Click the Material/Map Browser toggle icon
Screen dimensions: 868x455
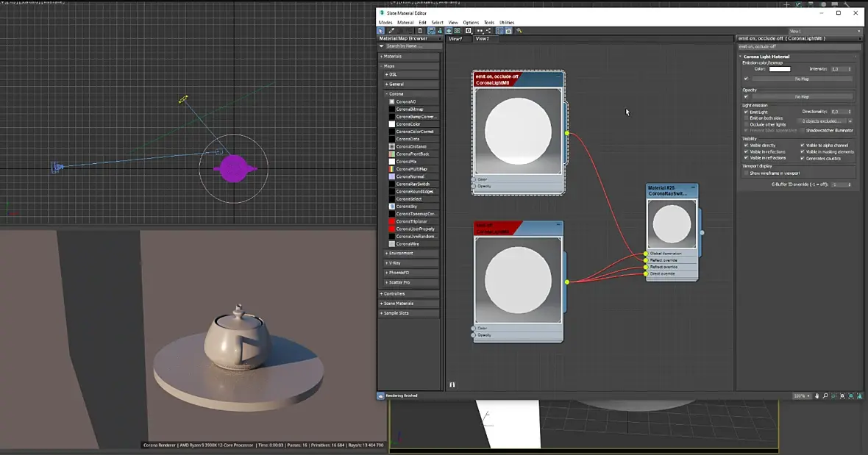click(x=499, y=31)
